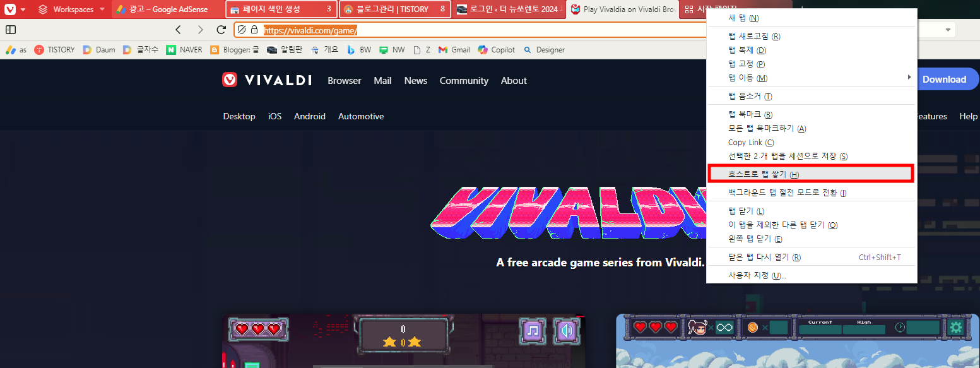
Task: Open the Browser nav link
Action: [345, 81]
